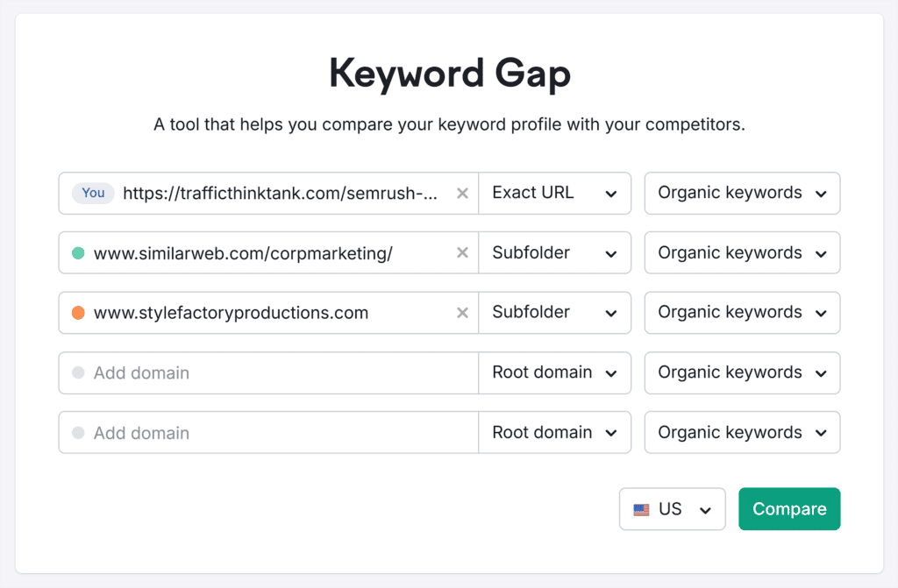Open the first 'Organic keywords' dropdown
The image size is (898, 588).
click(741, 193)
